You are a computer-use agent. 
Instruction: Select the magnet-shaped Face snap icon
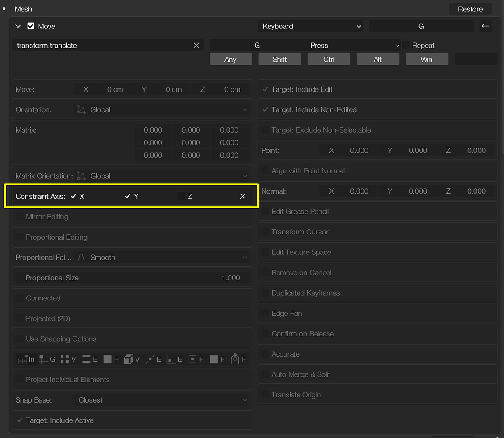[x=235, y=359]
